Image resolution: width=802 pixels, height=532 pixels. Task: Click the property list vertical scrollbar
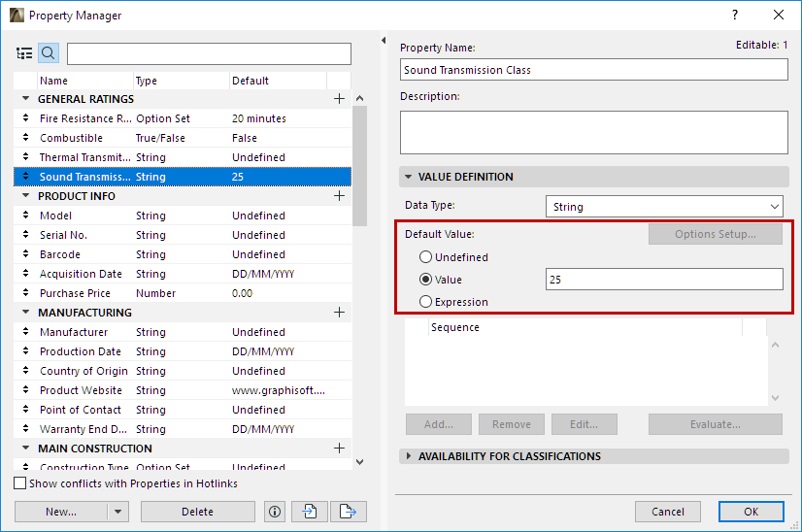(x=359, y=165)
